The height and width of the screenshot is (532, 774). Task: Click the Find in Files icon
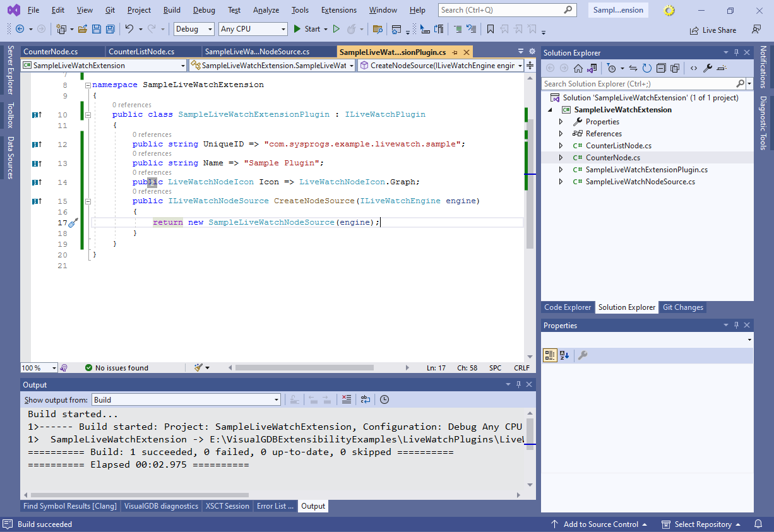pyautogui.click(x=378, y=29)
